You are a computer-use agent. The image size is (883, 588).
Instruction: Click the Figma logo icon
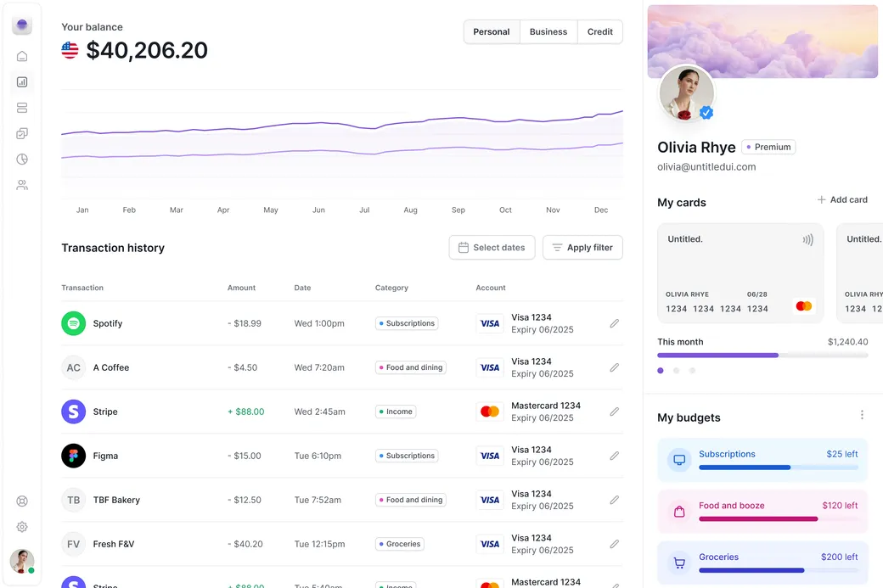coord(73,456)
